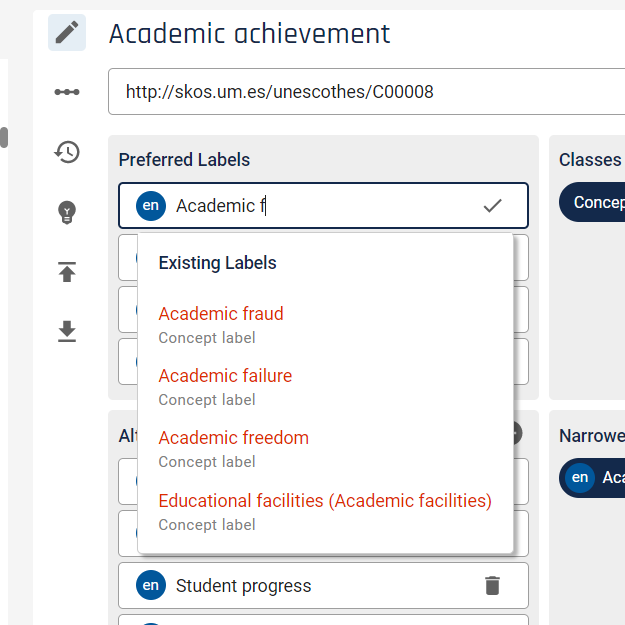Click the download arrow icon
Screen dimensions: 625x625
67,331
